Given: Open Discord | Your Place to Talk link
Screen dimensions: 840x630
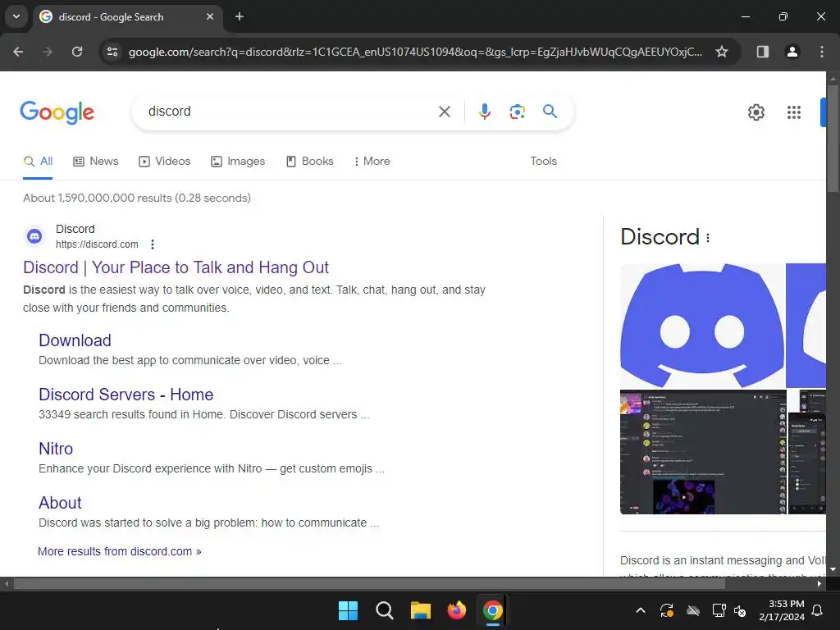Looking at the screenshot, I should point(176,267).
